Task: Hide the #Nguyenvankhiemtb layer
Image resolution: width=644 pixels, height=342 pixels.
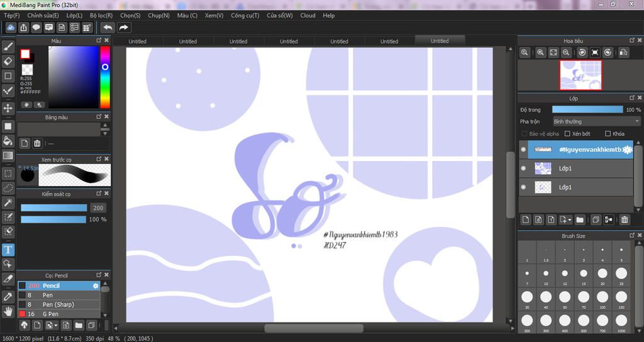Action: (x=523, y=150)
